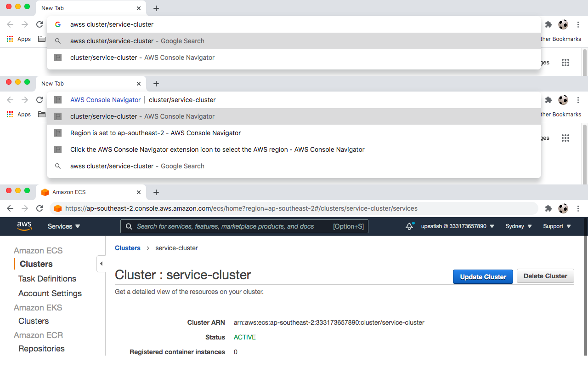
Task: Open the three-dot menu in the top window
Action: [578, 24]
